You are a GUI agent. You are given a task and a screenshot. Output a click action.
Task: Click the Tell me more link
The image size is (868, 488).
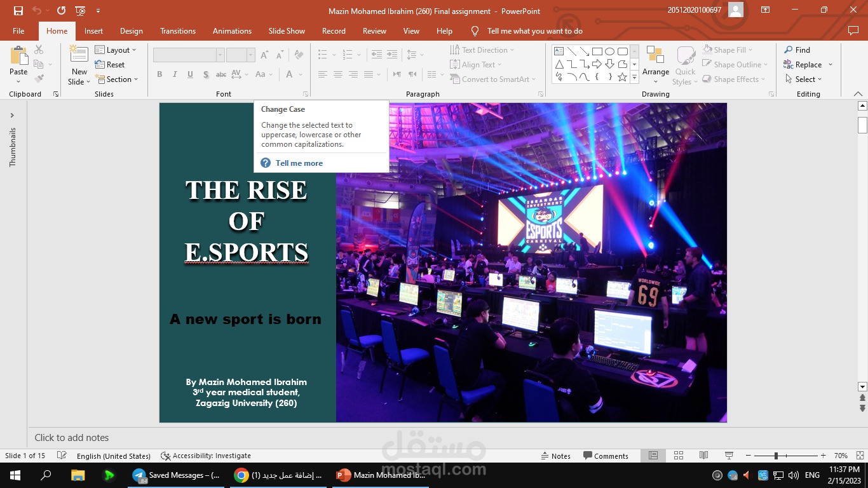299,163
